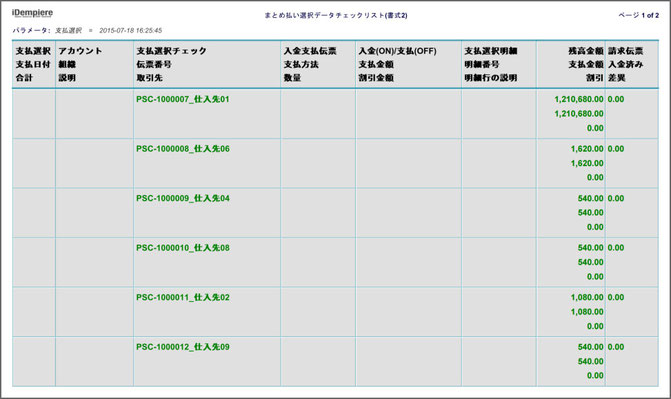Image resolution: width=671 pixels, height=399 pixels.
Task: Click the 入金支払伝票 column header
Action: click(310, 51)
